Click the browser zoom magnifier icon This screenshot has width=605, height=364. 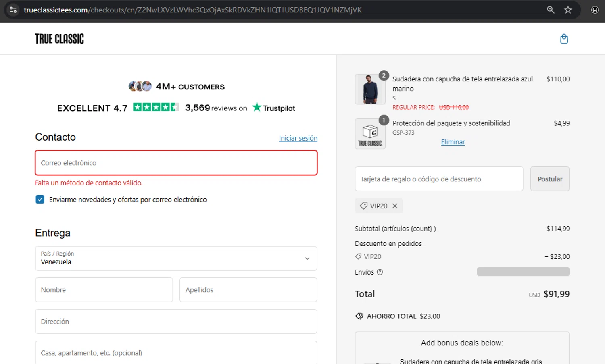[x=550, y=10]
